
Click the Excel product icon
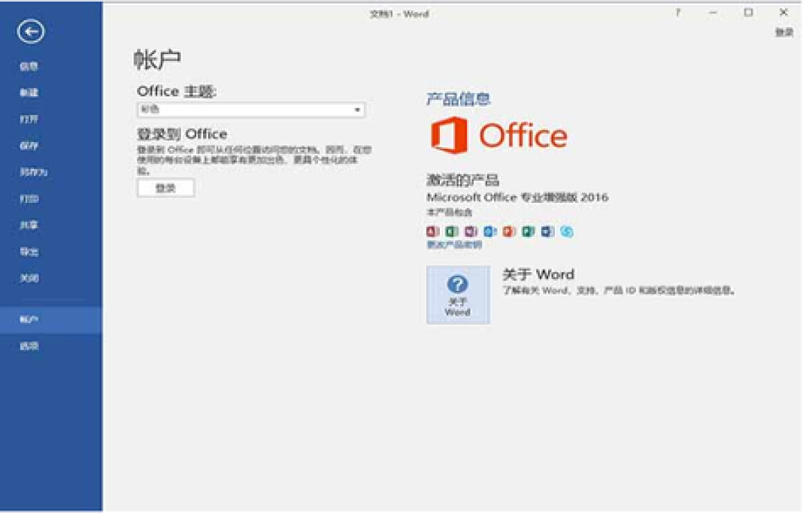coord(452,231)
